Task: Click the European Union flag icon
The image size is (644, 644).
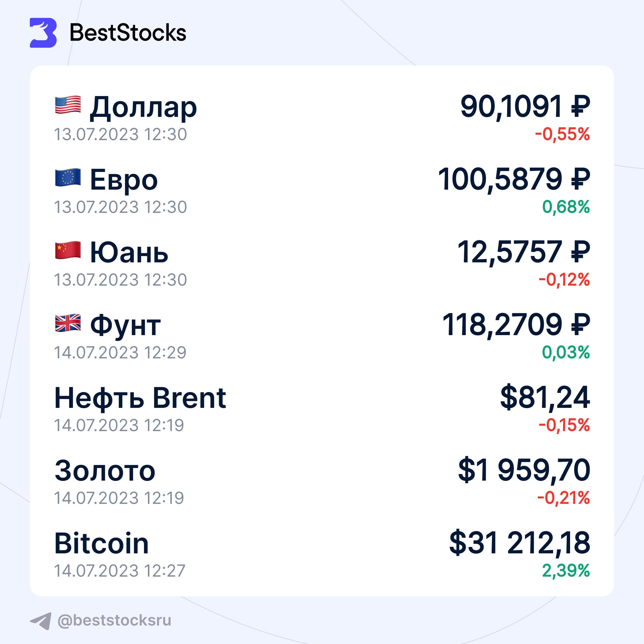Action: tap(68, 177)
